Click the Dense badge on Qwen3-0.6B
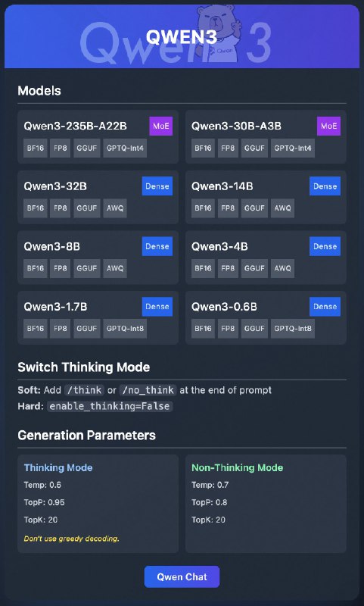This screenshot has width=364, height=606. coord(325,307)
